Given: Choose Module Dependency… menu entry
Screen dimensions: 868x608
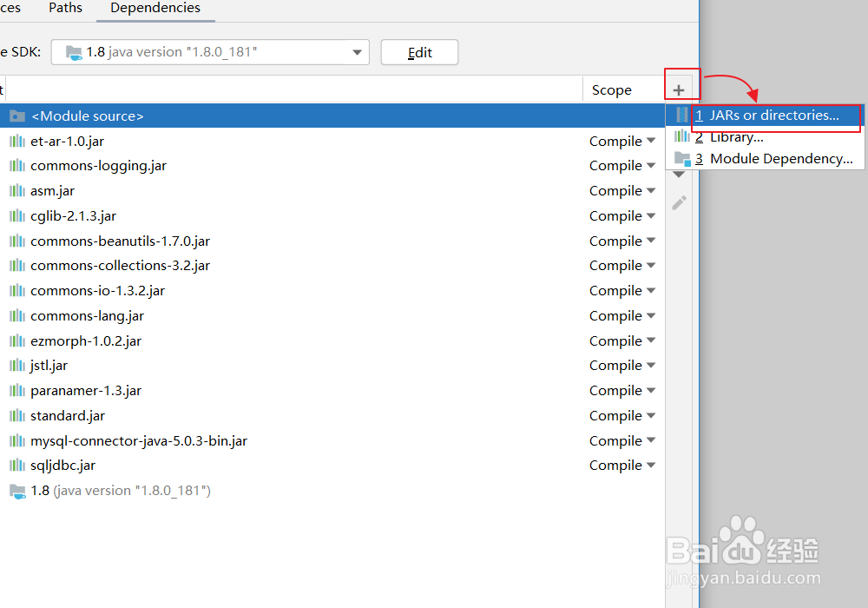Looking at the screenshot, I should pyautogui.click(x=765, y=159).
